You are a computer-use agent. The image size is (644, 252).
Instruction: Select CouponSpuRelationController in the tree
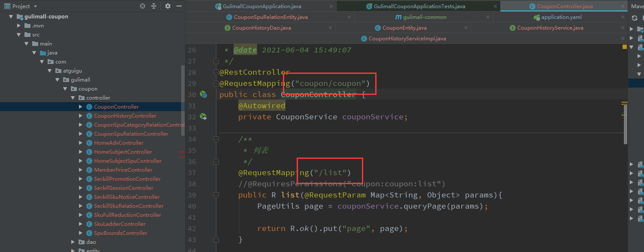click(131, 134)
